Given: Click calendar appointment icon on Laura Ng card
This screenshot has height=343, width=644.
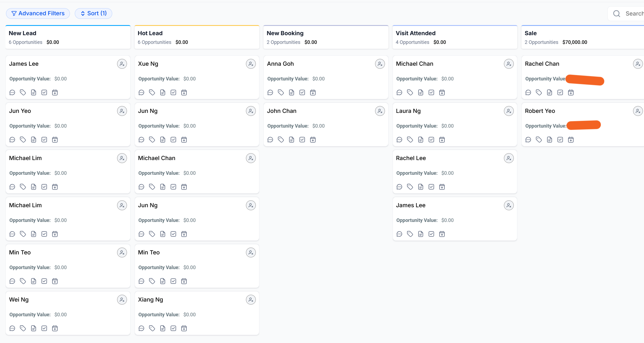Looking at the screenshot, I should 442,140.
